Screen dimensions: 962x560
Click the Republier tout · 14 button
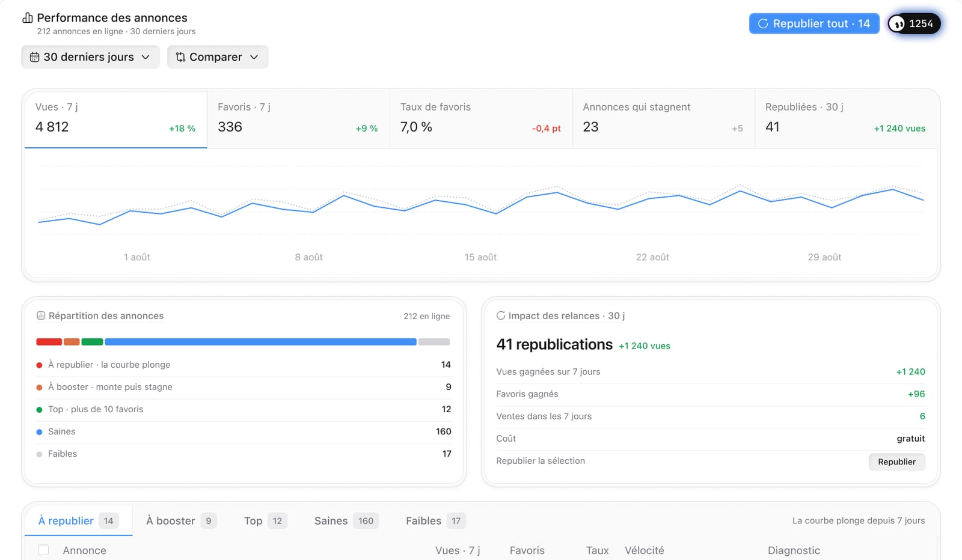(814, 23)
